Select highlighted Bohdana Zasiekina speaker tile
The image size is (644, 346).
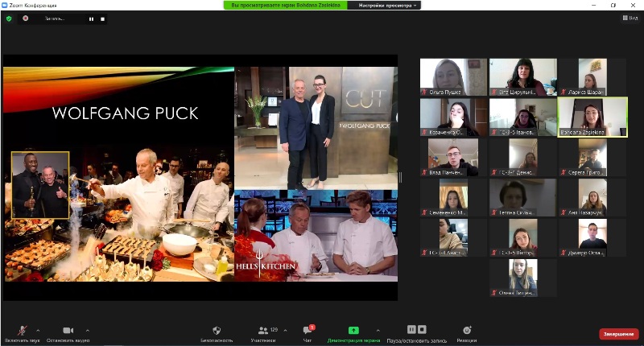(x=592, y=117)
